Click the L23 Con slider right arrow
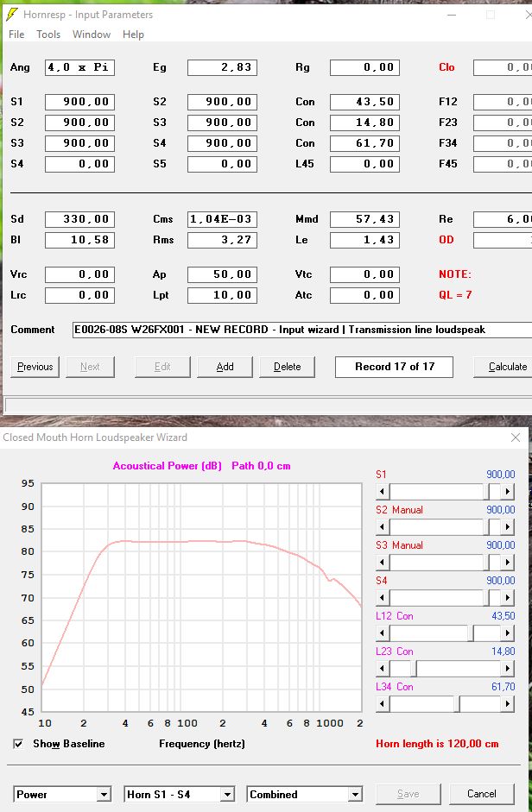This screenshot has height=812, width=532. pos(508,669)
